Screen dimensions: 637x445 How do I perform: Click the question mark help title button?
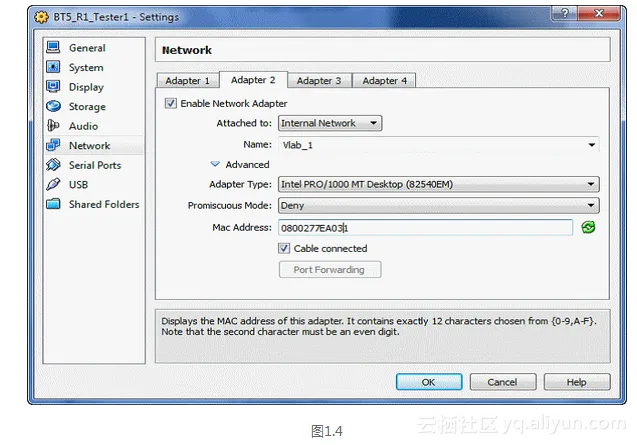click(x=565, y=13)
